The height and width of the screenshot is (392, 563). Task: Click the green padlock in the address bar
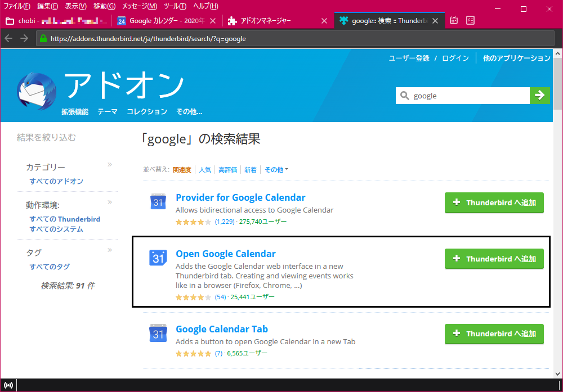(43, 38)
